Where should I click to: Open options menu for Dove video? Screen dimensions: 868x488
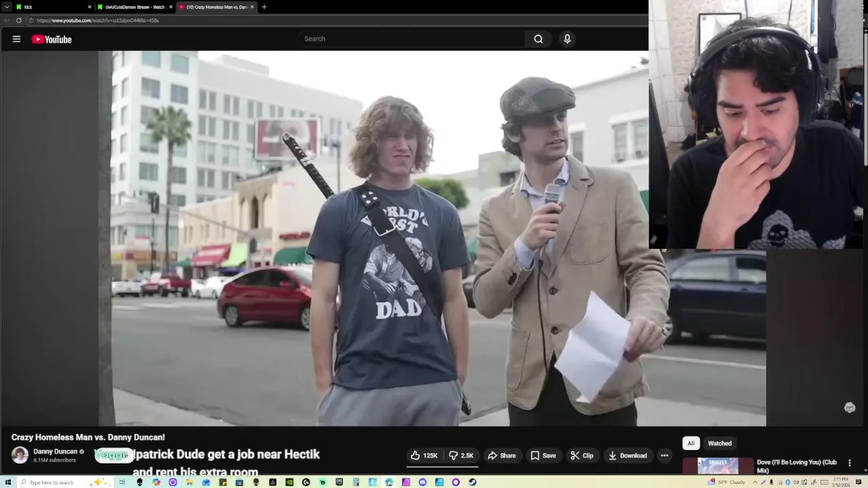point(850,463)
